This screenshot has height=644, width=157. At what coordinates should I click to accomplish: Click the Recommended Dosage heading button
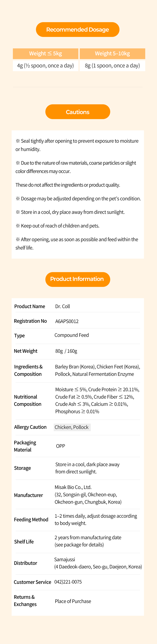[x=78, y=30]
